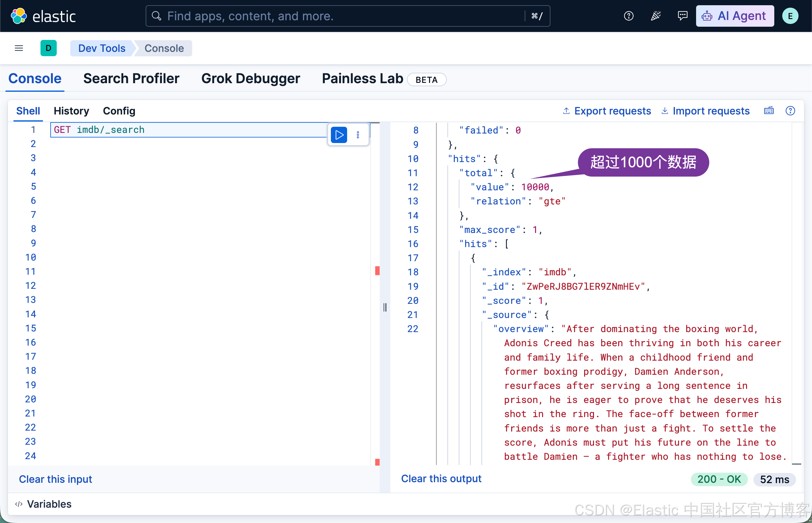Select the Config sub-tab
This screenshot has height=523, width=812.
tap(119, 111)
